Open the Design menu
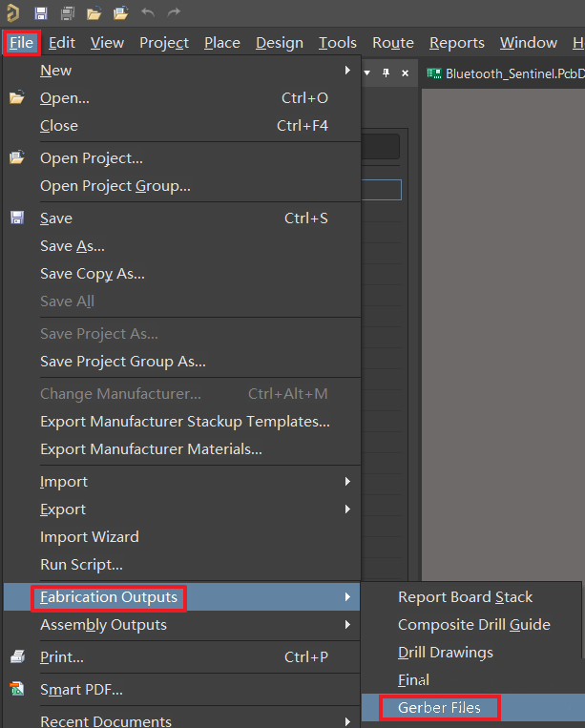The image size is (585, 728). click(x=280, y=43)
